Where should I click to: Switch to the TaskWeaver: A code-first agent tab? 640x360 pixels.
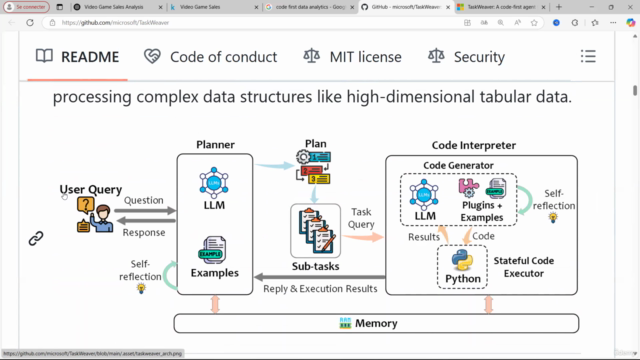(496, 7)
